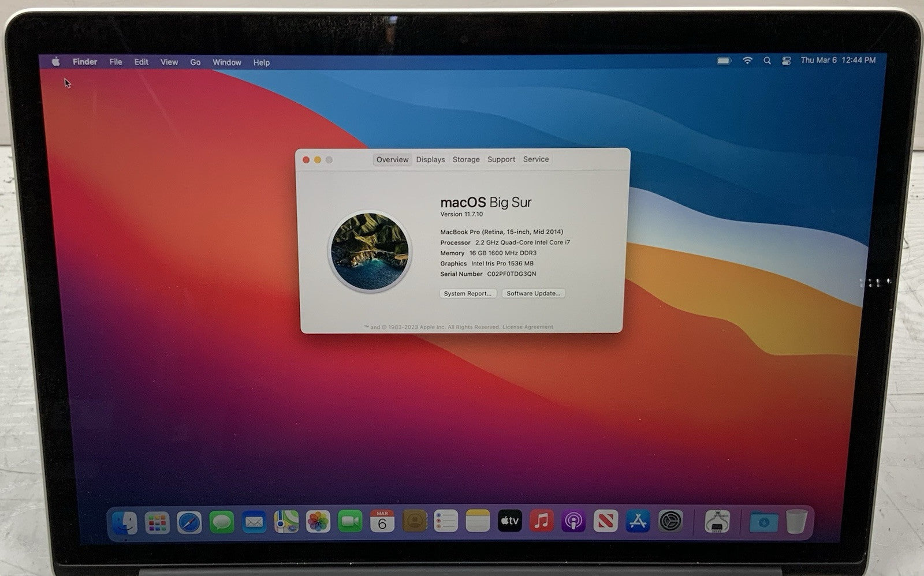Click the Software Update button
This screenshot has height=576, width=924.
click(534, 293)
